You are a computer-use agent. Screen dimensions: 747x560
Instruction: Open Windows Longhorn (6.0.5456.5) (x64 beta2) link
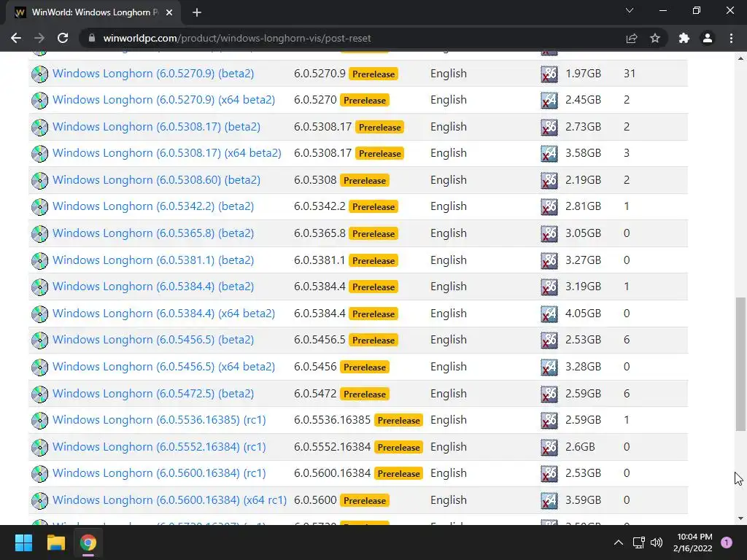(163, 367)
